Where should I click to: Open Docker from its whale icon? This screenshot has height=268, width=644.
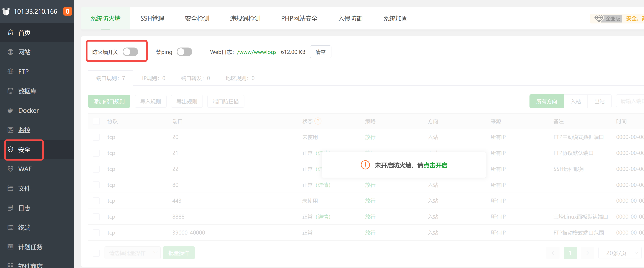coord(10,110)
